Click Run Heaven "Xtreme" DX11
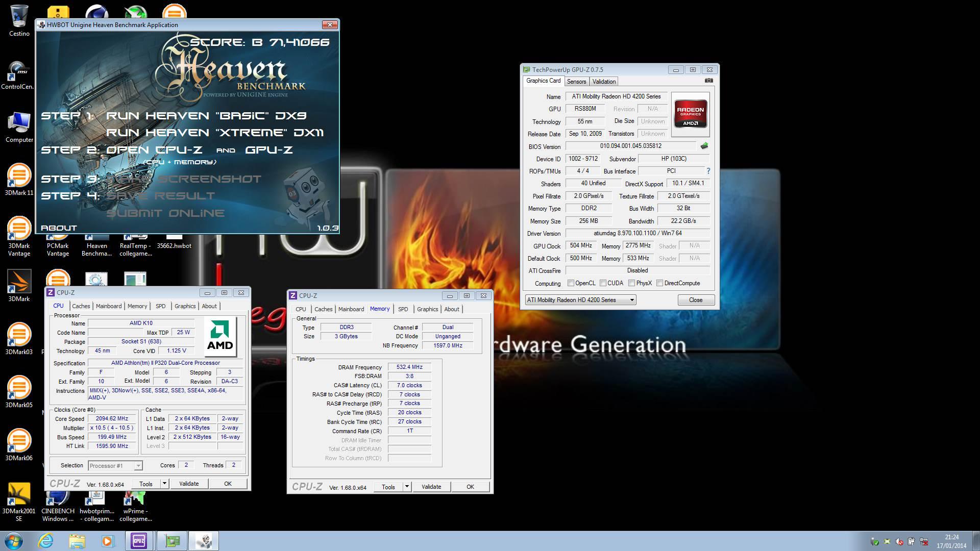The image size is (980, 551). coord(215,133)
